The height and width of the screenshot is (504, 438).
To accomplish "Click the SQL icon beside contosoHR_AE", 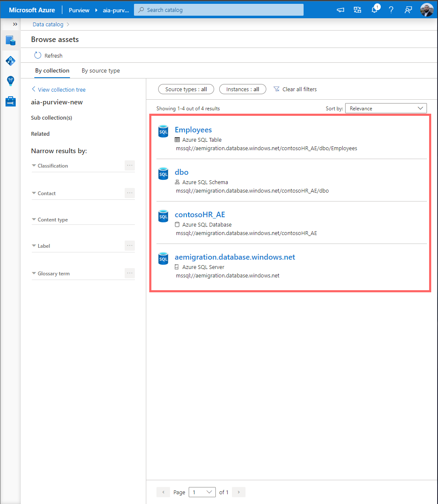I will (163, 216).
